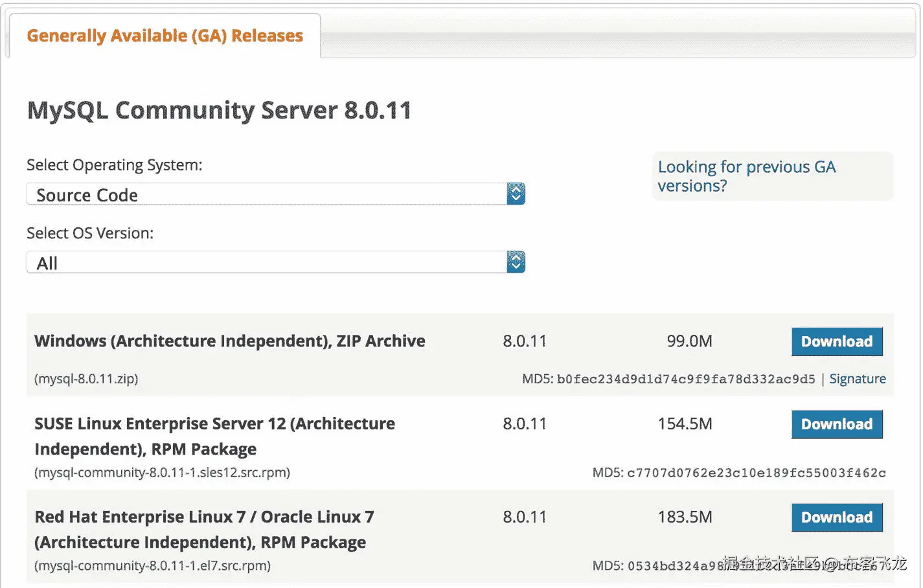
Task: Click the 99.0M file size text
Action: (689, 341)
